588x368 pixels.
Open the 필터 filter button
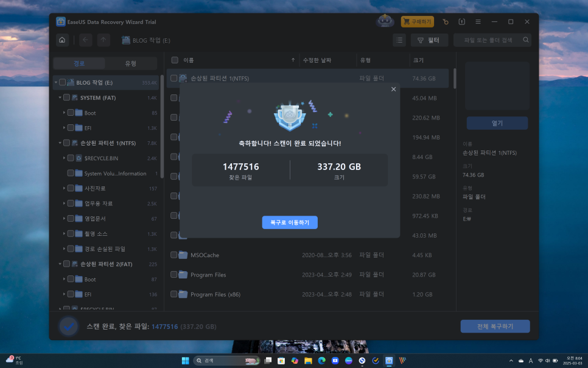point(429,40)
